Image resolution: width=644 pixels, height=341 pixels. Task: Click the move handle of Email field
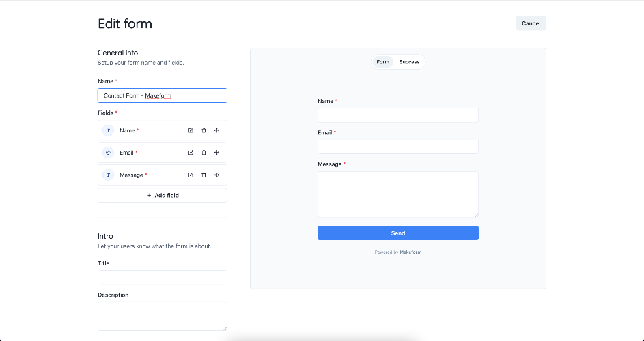click(217, 153)
